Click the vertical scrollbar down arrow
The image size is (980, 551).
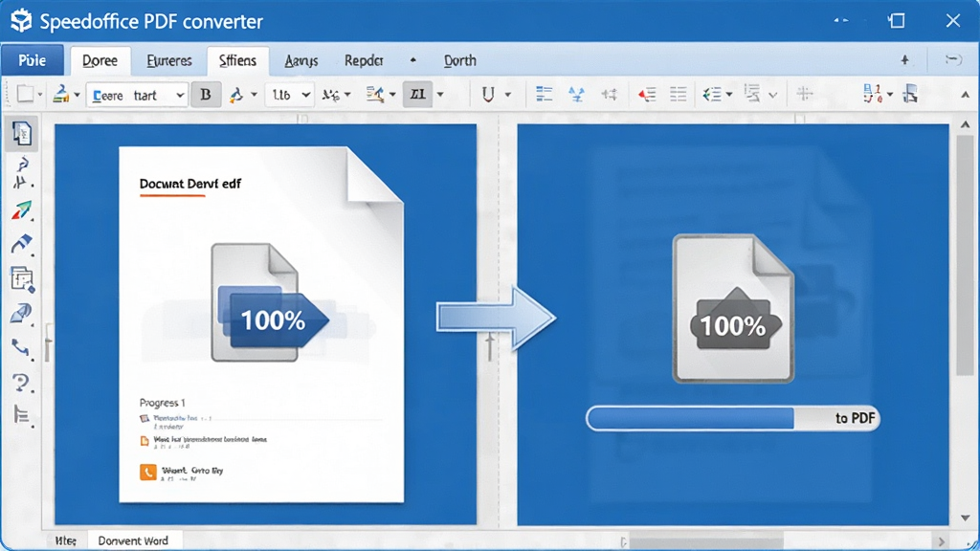[x=965, y=518]
